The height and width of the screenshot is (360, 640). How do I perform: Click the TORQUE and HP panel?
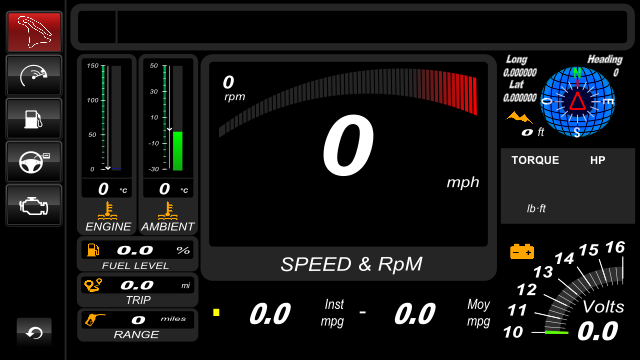[x=568, y=186]
